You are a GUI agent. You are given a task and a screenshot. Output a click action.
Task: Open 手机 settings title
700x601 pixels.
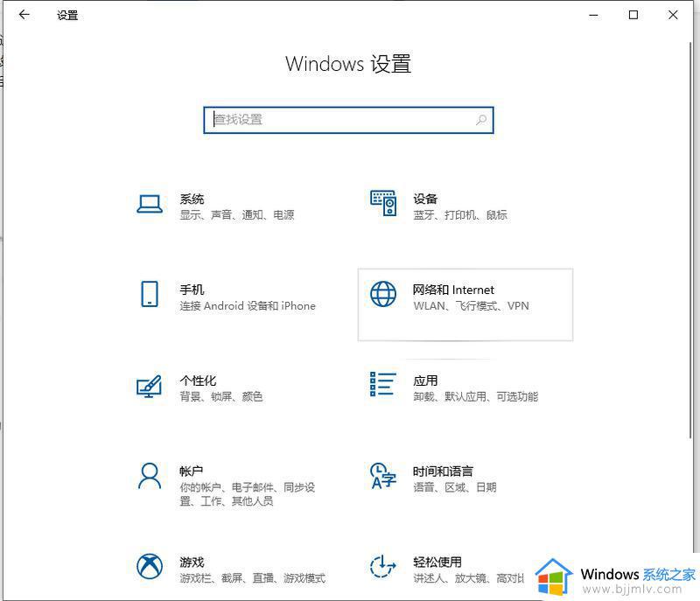pyautogui.click(x=192, y=290)
